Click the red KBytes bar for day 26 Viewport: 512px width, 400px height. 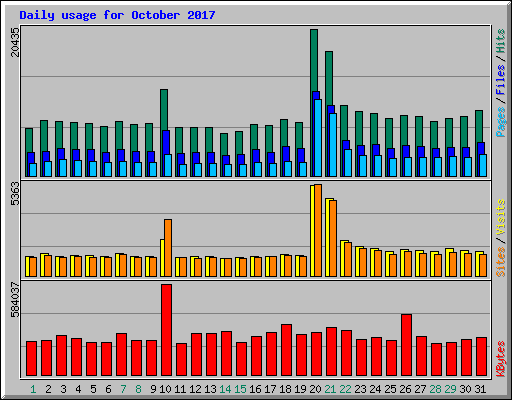(x=407, y=345)
